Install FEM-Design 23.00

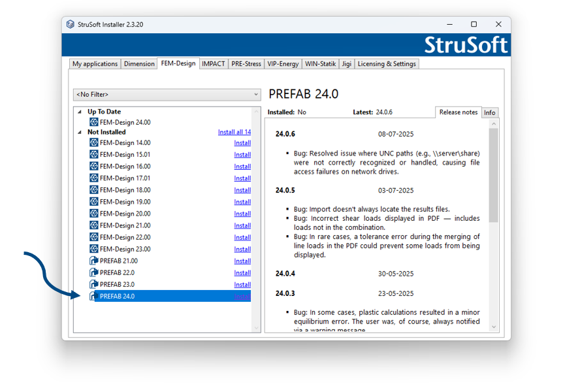(x=242, y=249)
